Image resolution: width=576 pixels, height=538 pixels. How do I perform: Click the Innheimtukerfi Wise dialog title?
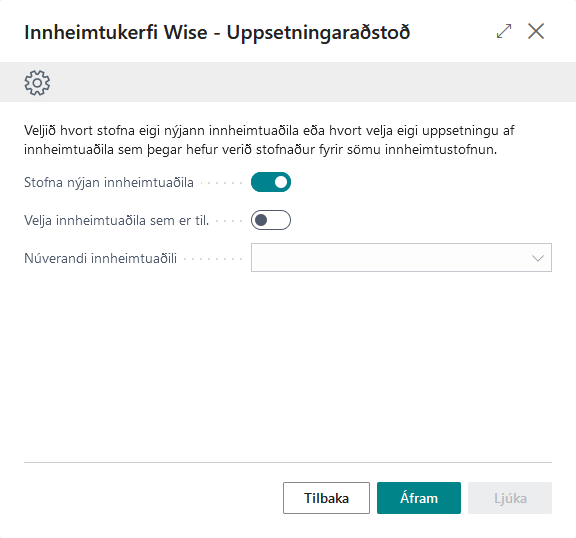pyautogui.click(x=217, y=32)
